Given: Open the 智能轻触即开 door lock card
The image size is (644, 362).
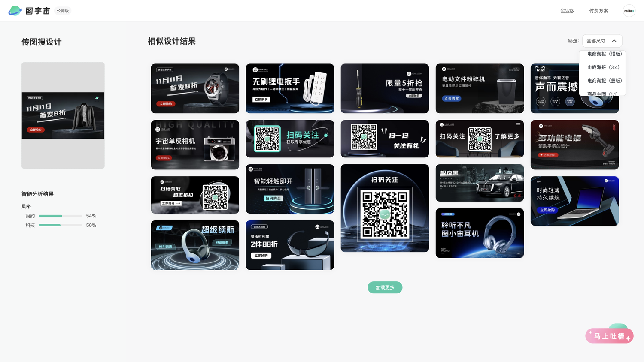Looking at the screenshot, I should pyautogui.click(x=290, y=189).
